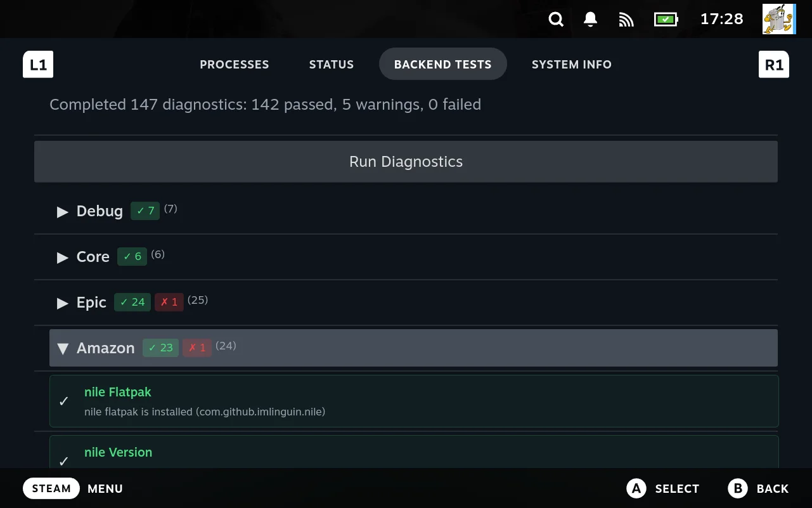Collapse the Amazon section triangle
Viewport: 812px width, 508px height.
point(63,349)
